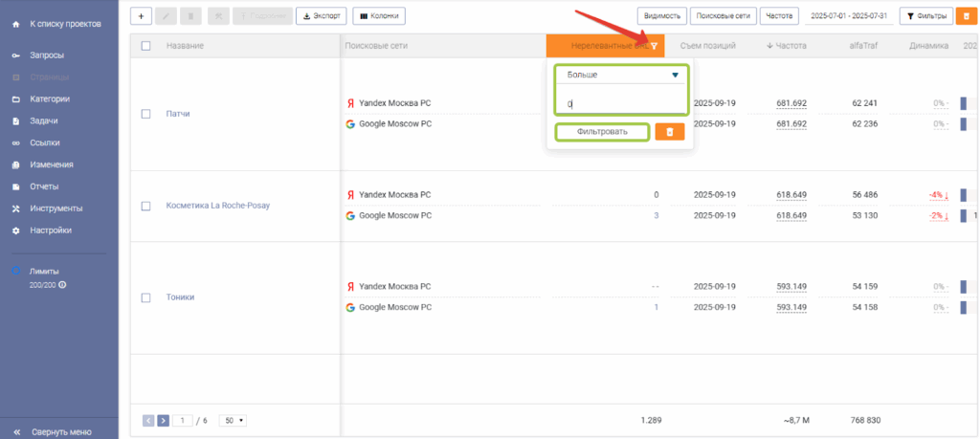Click the filter value input field

tap(620, 102)
